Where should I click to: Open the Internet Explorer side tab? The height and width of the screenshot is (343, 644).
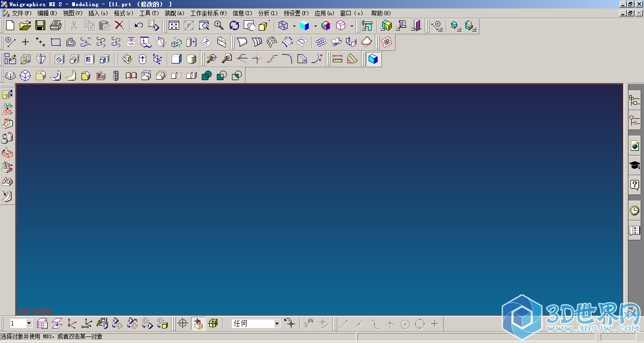pyautogui.click(x=635, y=146)
